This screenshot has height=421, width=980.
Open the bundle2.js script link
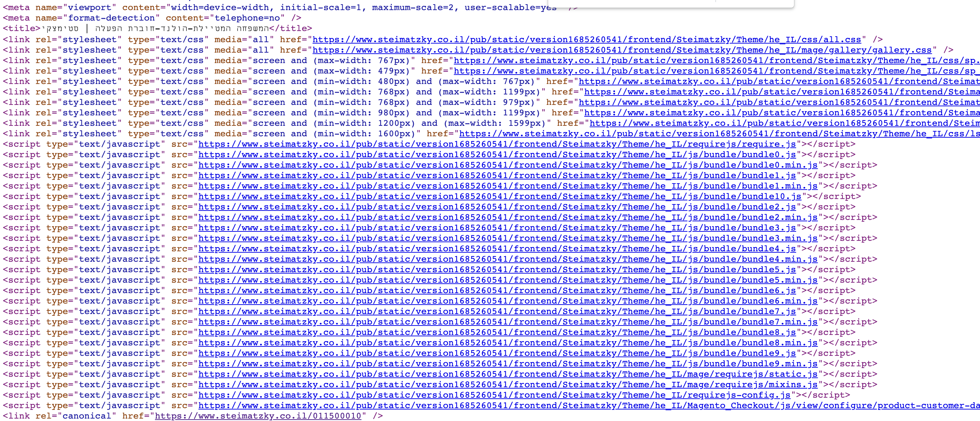pyautogui.click(x=497, y=207)
